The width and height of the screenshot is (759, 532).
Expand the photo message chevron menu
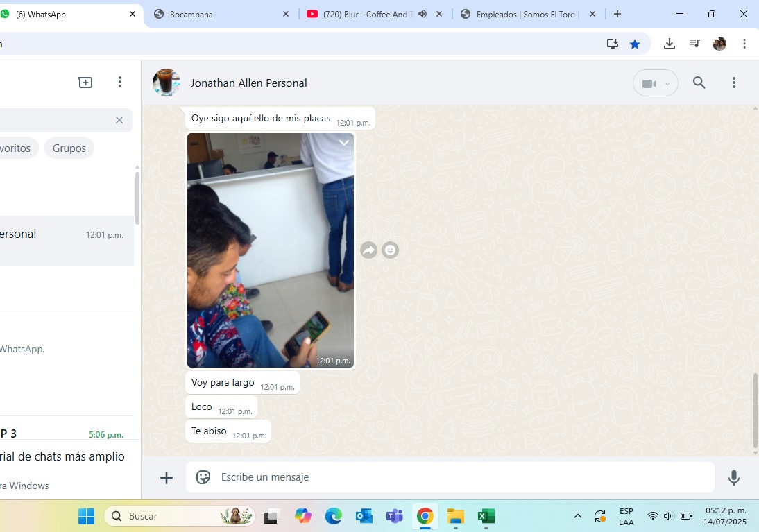click(344, 143)
